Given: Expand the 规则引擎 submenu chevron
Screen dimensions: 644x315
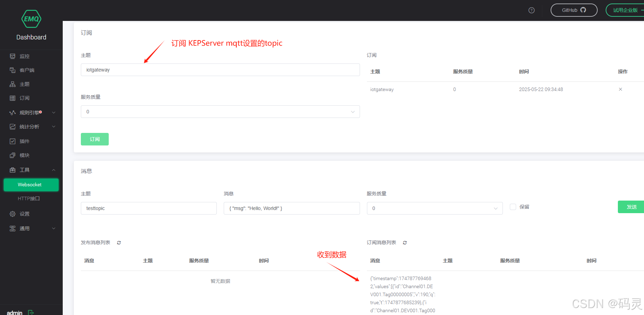Looking at the screenshot, I should pos(54,113).
